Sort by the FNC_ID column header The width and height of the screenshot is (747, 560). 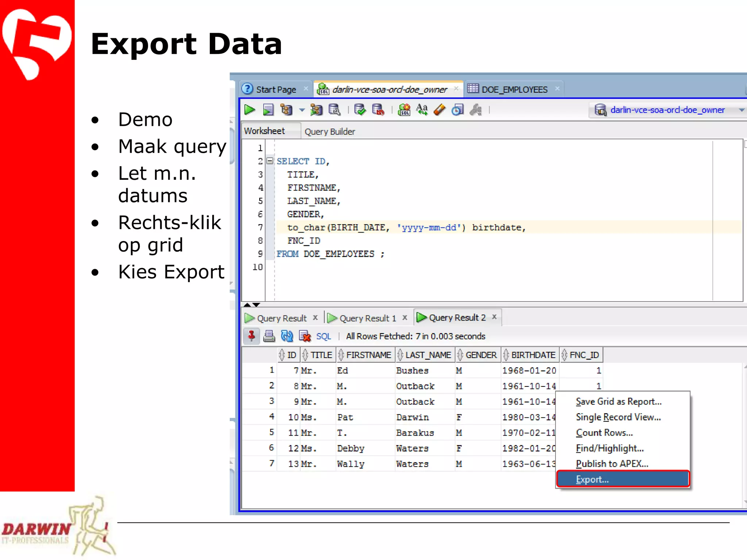pyautogui.click(x=581, y=355)
